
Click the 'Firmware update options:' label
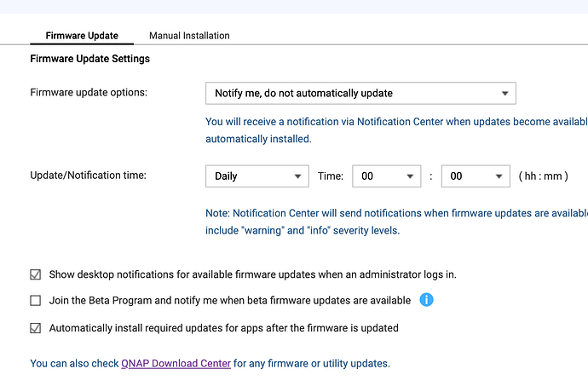pos(89,92)
